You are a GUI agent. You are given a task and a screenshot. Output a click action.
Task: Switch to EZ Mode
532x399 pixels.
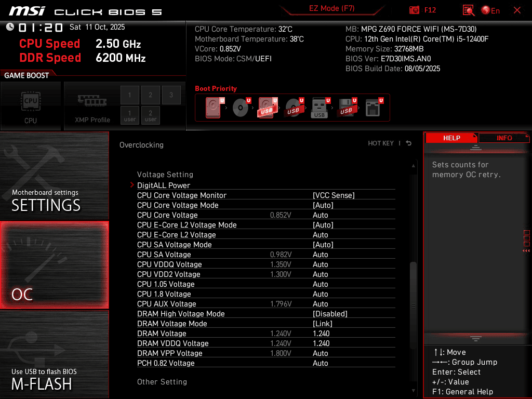(331, 8)
